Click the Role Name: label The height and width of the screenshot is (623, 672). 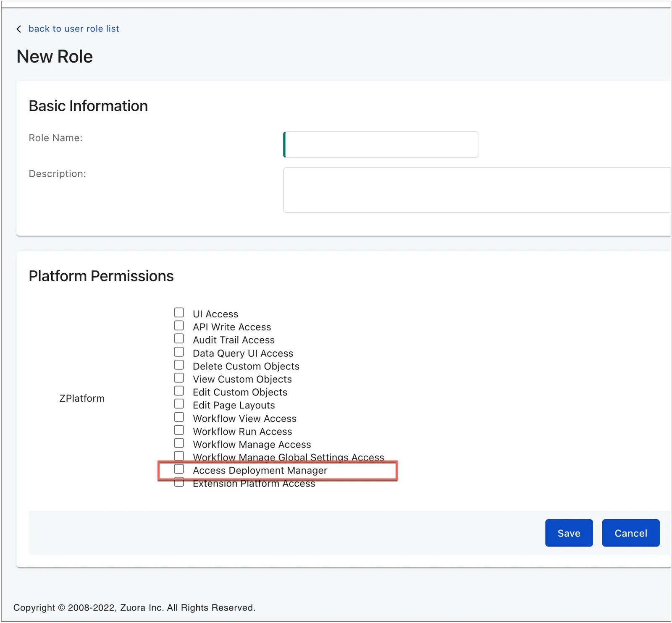pyautogui.click(x=55, y=138)
